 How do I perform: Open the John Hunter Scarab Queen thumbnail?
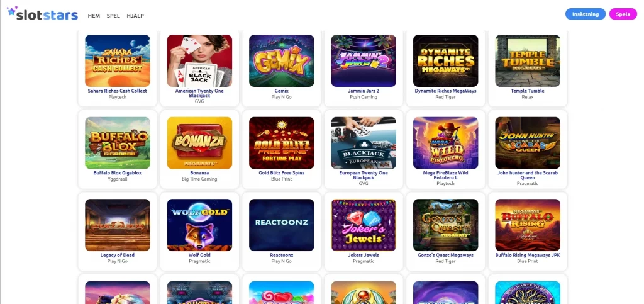tap(528, 143)
